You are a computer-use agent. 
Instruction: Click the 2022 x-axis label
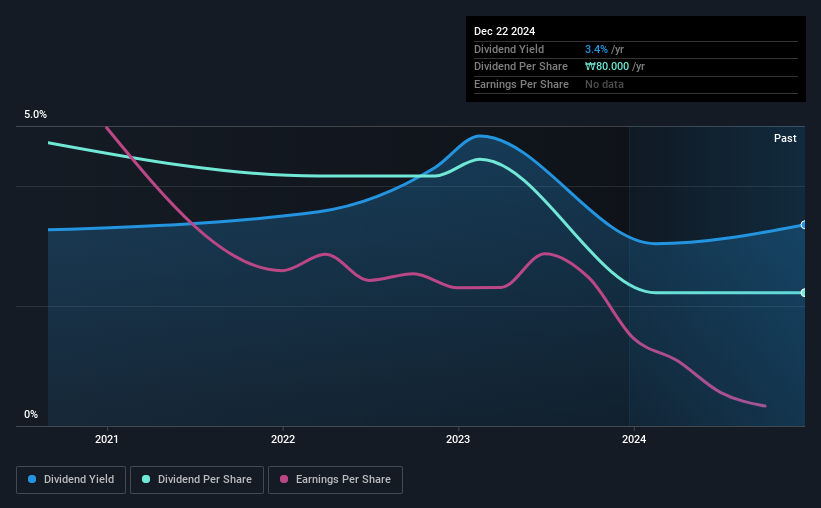pyautogui.click(x=283, y=439)
